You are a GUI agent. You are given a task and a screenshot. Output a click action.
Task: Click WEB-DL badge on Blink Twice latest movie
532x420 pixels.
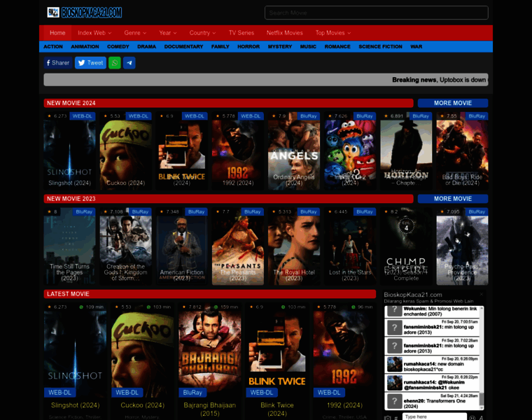pos(262,393)
